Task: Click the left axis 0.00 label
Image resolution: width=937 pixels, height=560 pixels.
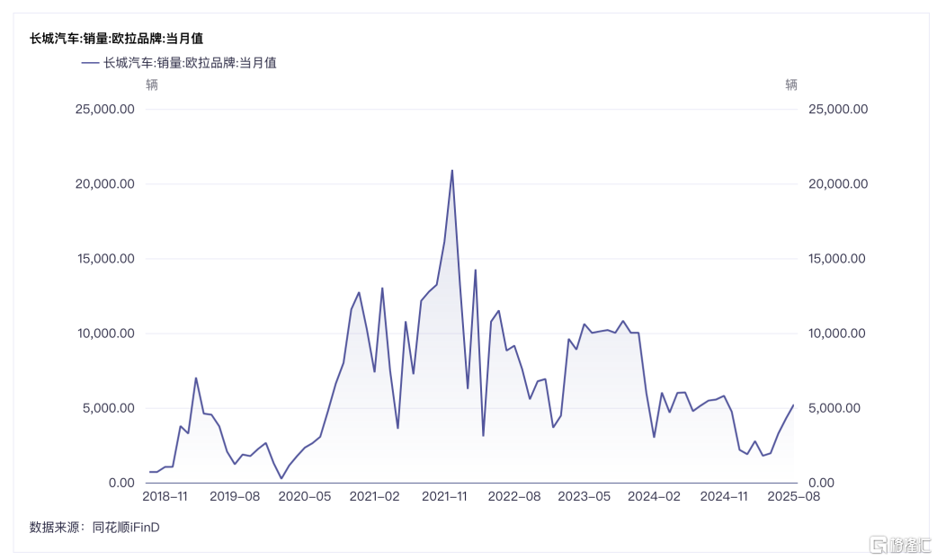Action: tap(121, 483)
